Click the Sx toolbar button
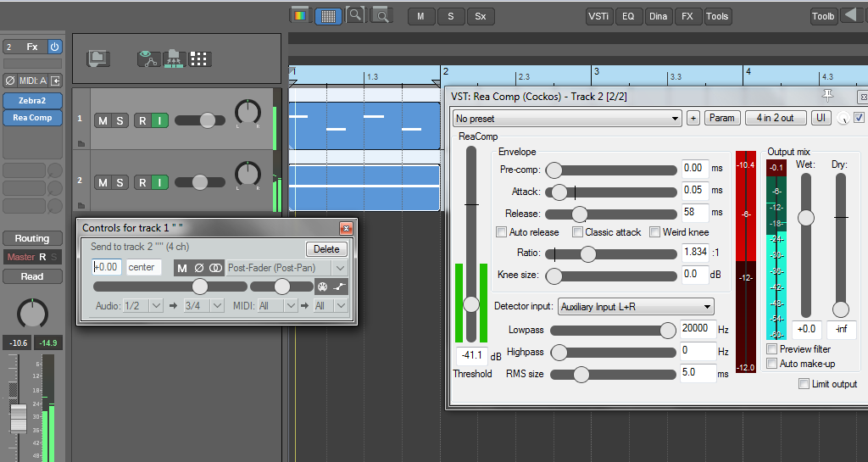 click(481, 17)
